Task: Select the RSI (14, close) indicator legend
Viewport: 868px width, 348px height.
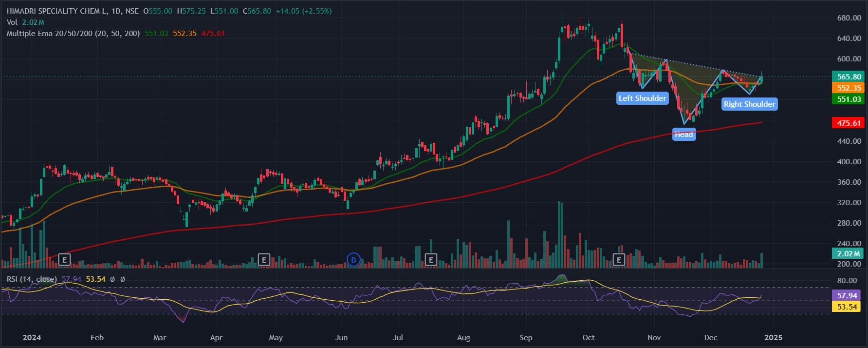Action: (x=31, y=279)
